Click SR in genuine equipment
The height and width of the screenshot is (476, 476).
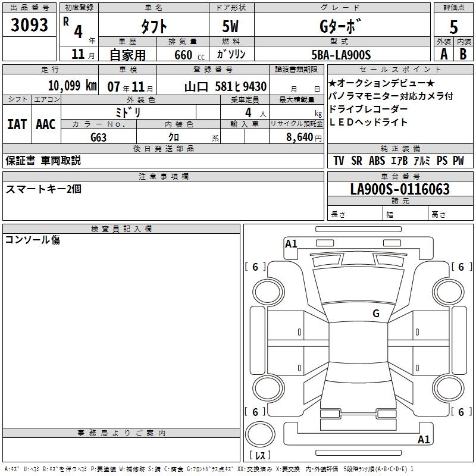(356, 161)
